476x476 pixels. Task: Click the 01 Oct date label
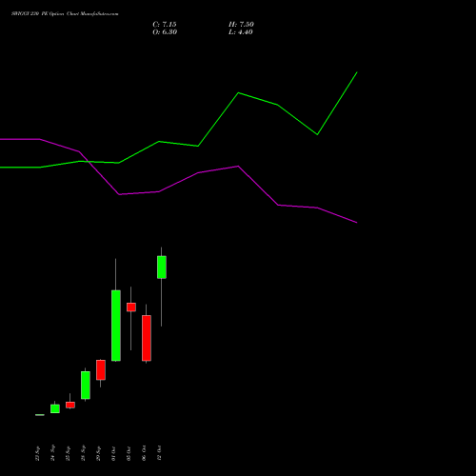113,453
